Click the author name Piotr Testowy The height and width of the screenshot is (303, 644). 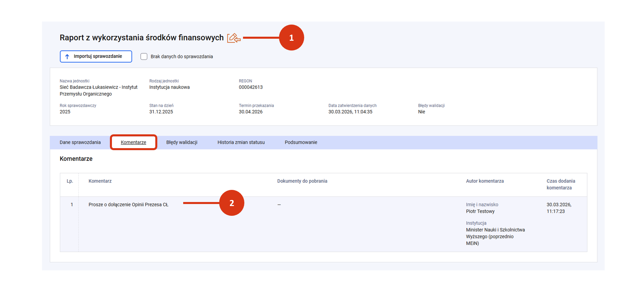(480, 211)
